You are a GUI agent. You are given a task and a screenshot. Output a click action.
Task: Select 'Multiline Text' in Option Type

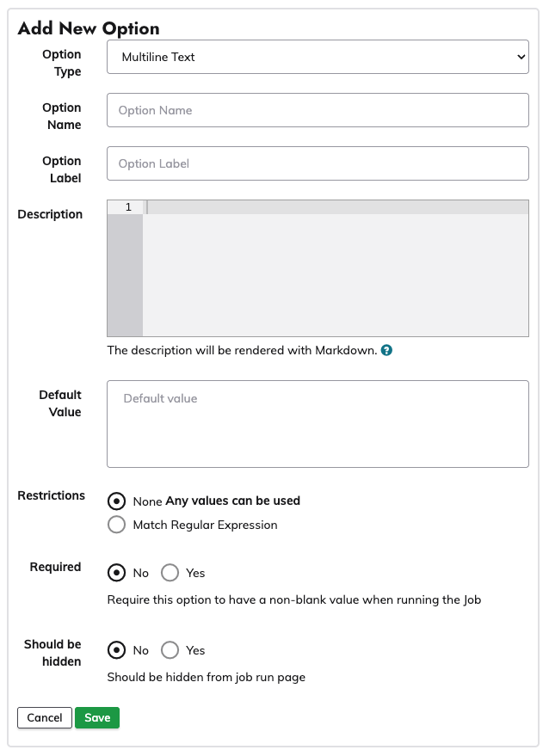pyautogui.click(x=318, y=57)
